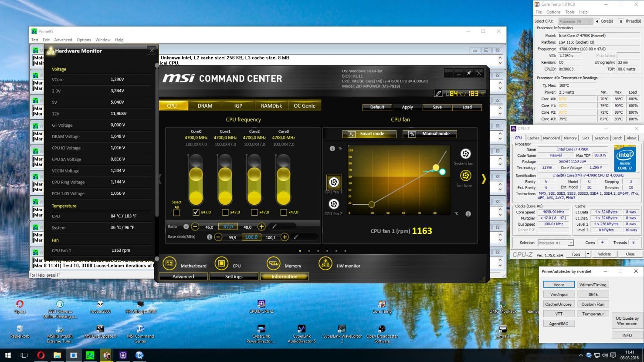Open Motherboard information icon
This screenshot has height=362, width=644.
(169, 264)
